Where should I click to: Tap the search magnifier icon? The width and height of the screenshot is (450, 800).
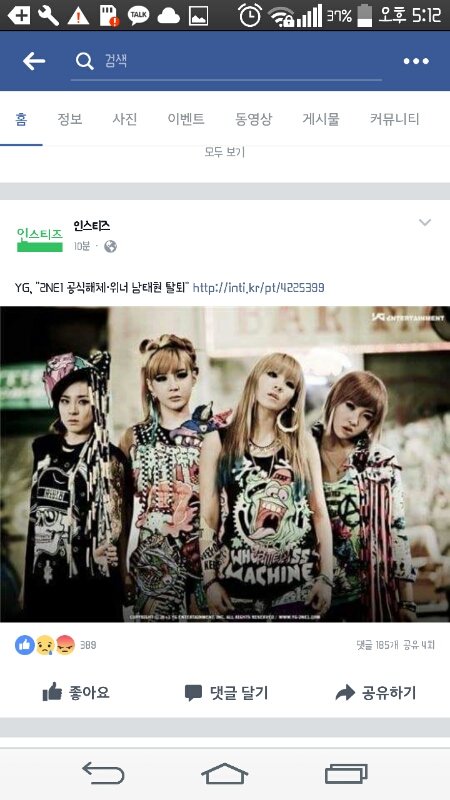pos(85,61)
